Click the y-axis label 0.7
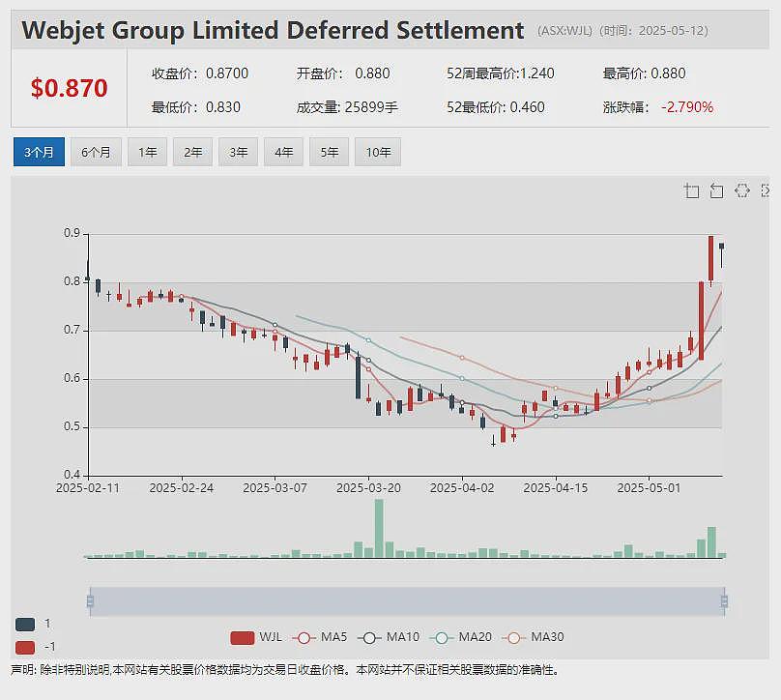This screenshot has height=700, width=781. 72,330
